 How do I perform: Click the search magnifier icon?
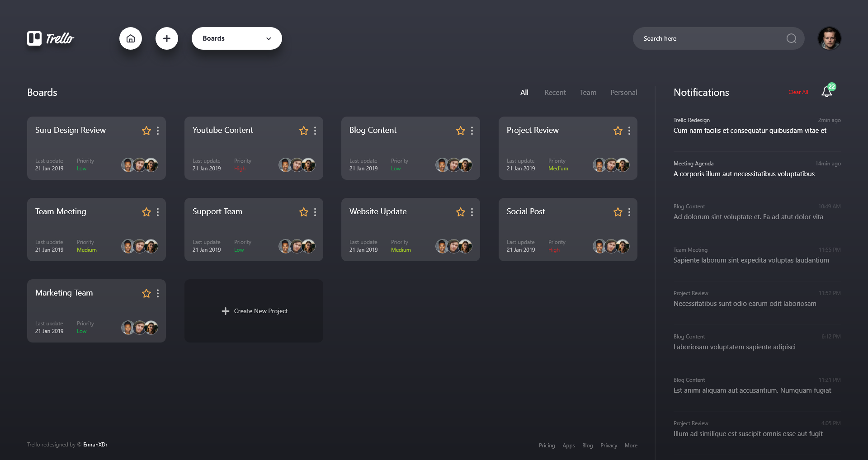coord(791,38)
